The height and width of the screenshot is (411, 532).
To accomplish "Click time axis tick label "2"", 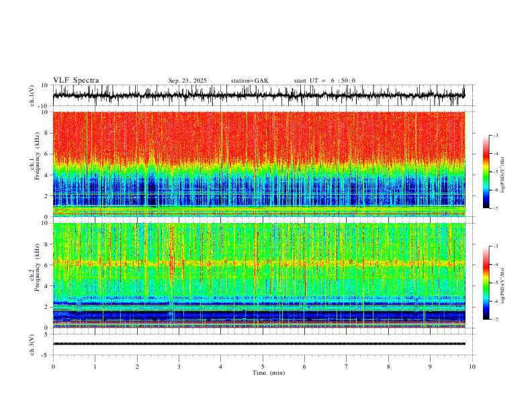I will [x=137, y=367].
